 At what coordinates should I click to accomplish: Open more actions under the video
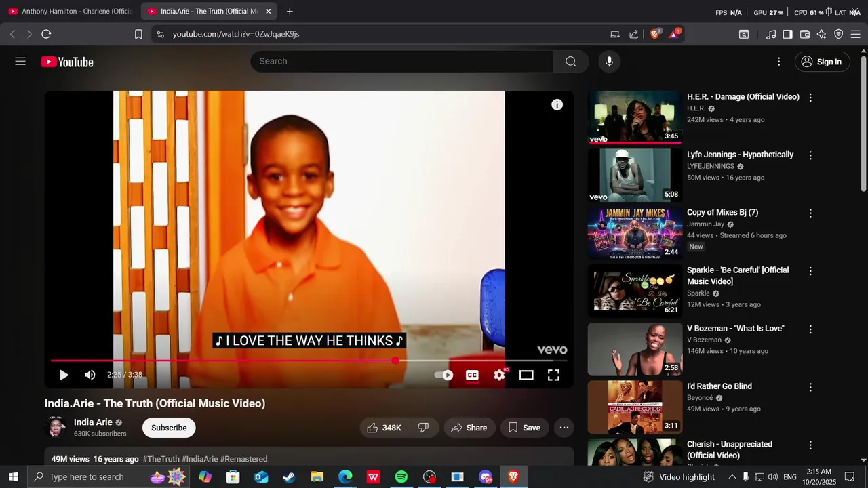[x=564, y=428]
